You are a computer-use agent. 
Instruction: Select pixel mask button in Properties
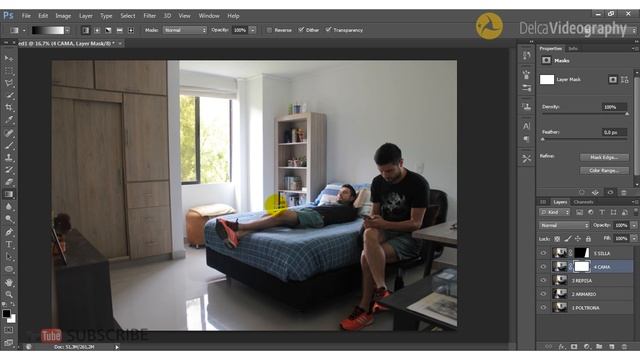613,80
